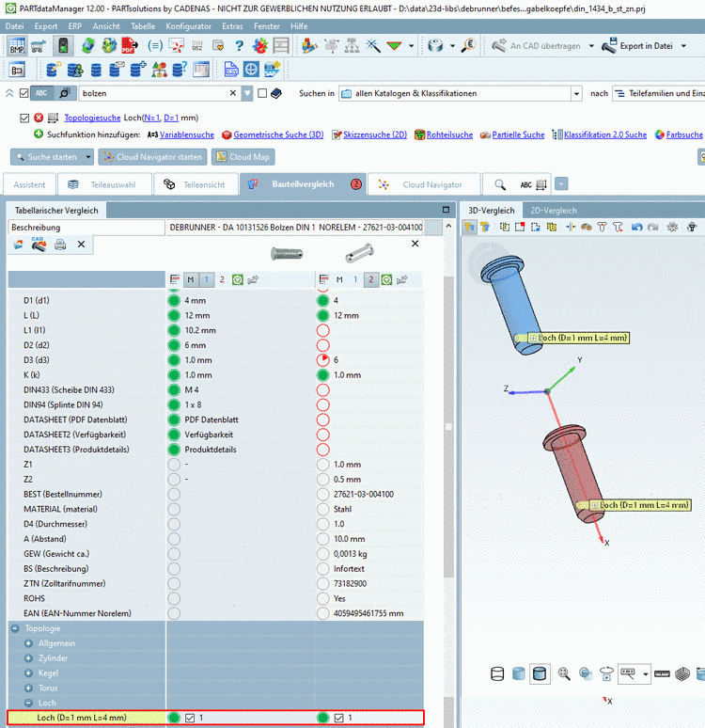Click the SAP toolbar icon
This screenshot has height=728, width=705.
pos(272,70)
